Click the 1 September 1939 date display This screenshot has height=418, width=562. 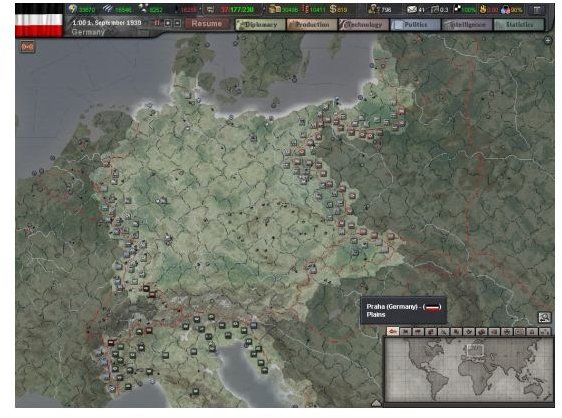107,23
